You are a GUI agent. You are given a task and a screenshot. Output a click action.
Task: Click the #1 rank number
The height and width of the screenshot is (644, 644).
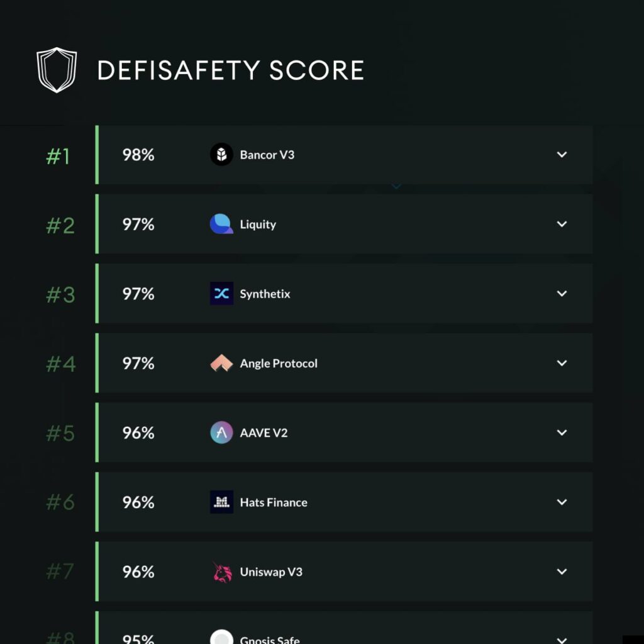coord(58,156)
